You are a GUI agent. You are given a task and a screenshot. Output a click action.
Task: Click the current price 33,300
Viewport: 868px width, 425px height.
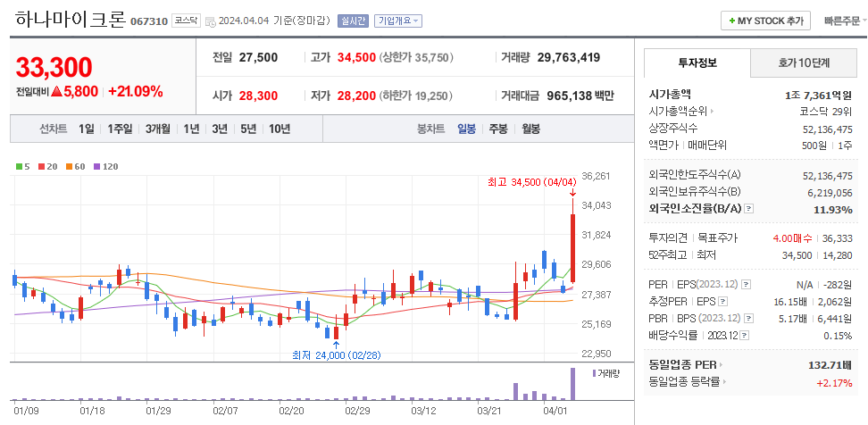pos(54,67)
